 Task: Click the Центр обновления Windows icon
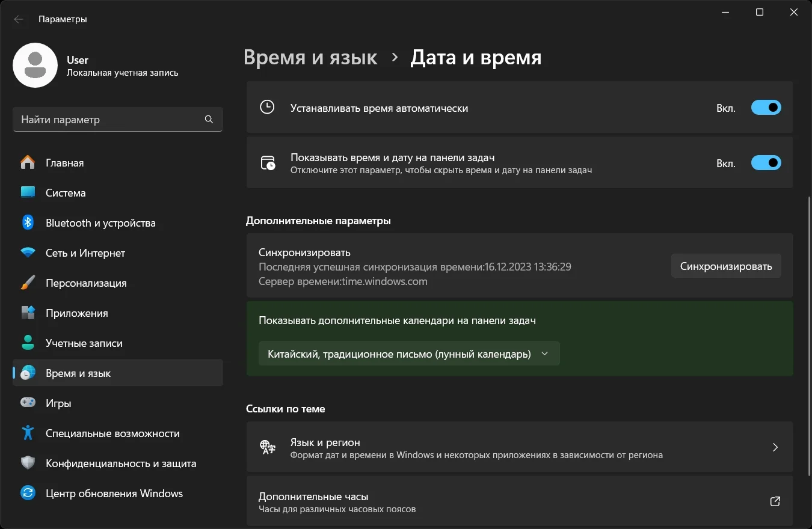28,494
